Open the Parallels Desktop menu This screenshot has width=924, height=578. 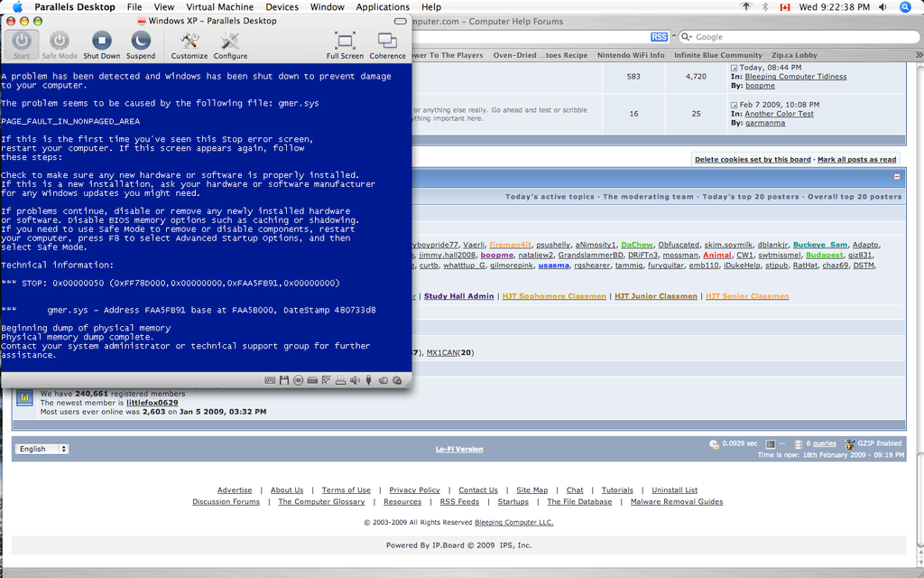pyautogui.click(x=75, y=7)
